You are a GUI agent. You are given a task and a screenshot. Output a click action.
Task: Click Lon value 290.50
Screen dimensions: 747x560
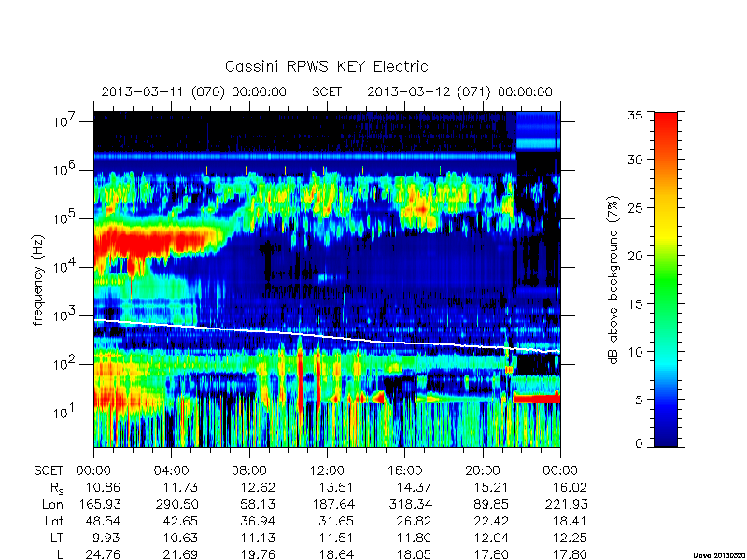point(176,504)
